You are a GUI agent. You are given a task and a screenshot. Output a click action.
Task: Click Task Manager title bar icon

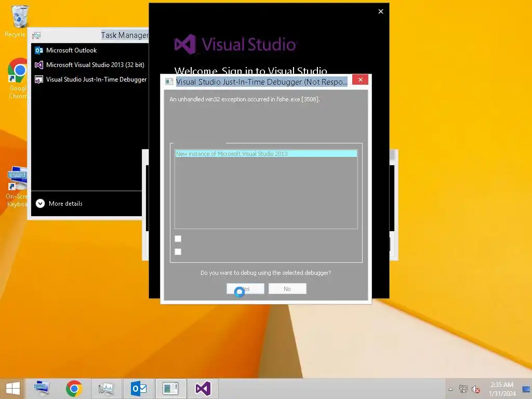tap(36, 35)
